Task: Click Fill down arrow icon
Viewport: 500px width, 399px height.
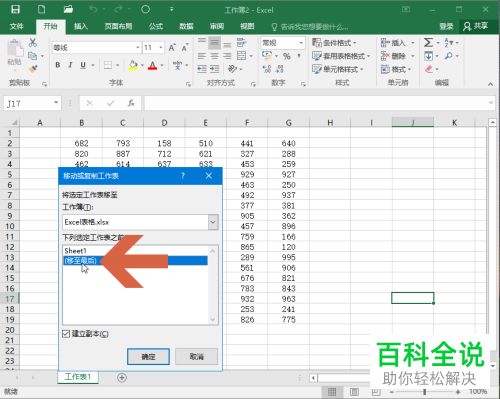Action: coord(428,56)
